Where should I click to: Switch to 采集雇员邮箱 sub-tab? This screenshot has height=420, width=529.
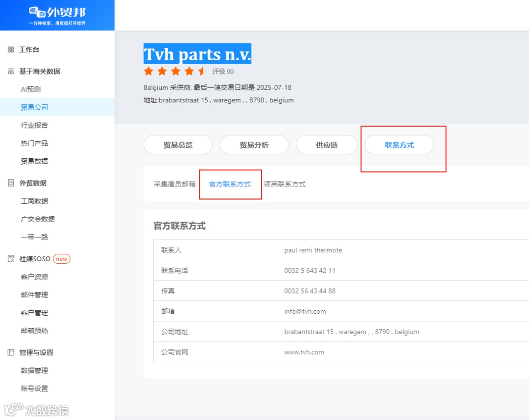click(x=174, y=184)
